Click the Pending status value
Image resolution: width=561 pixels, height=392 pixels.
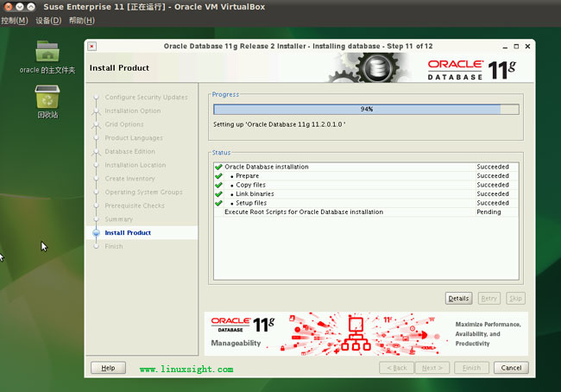pyautogui.click(x=489, y=212)
